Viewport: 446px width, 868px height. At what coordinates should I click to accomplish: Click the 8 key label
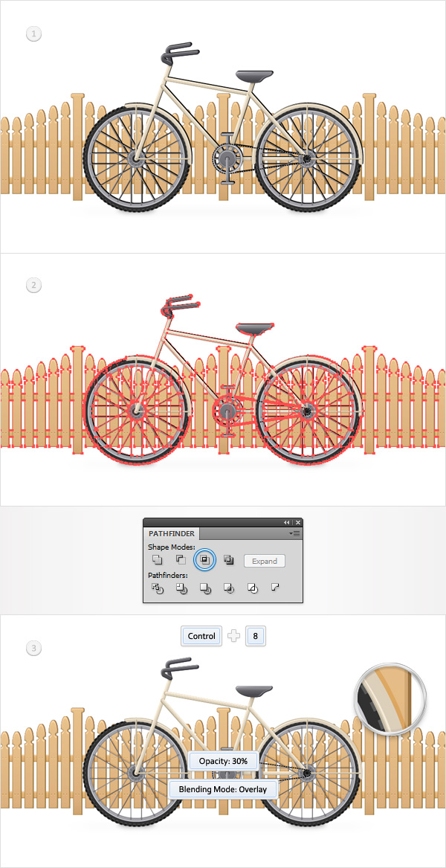tap(256, 636)
